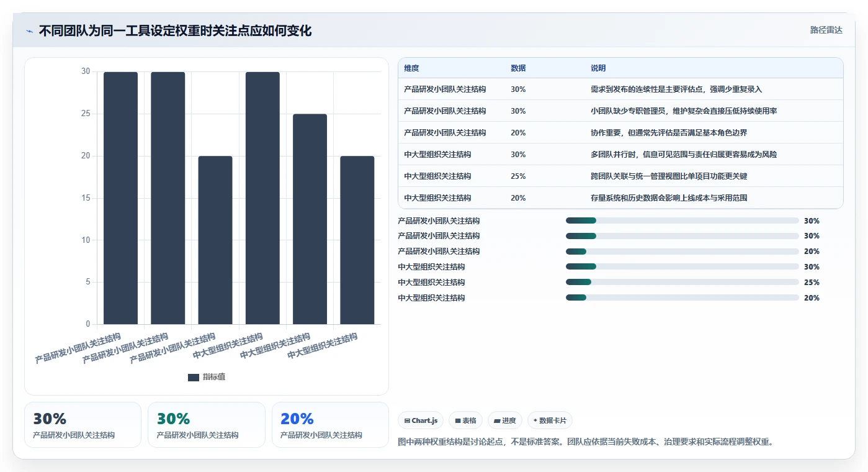Click the 说明 column header
Screen dimensions: 868x472
click(598, 68)
